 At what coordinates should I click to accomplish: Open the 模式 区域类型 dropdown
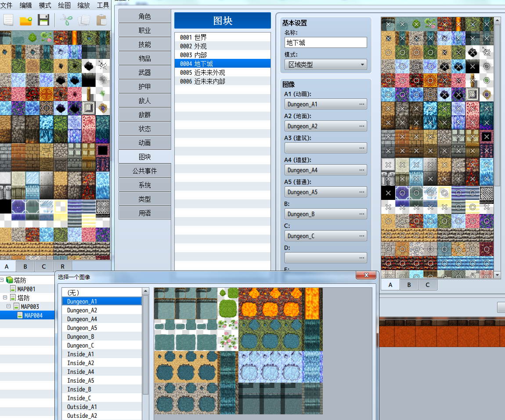(x=325, y=65)
